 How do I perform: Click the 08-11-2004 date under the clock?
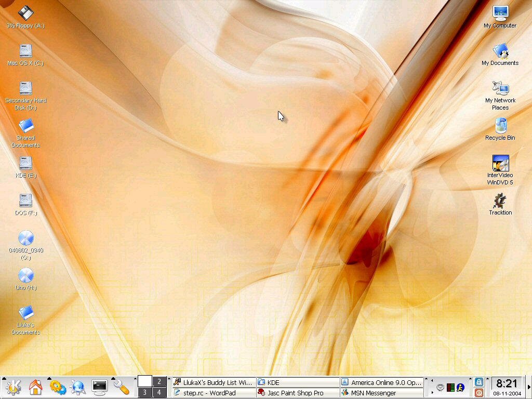tap(507, 394)
